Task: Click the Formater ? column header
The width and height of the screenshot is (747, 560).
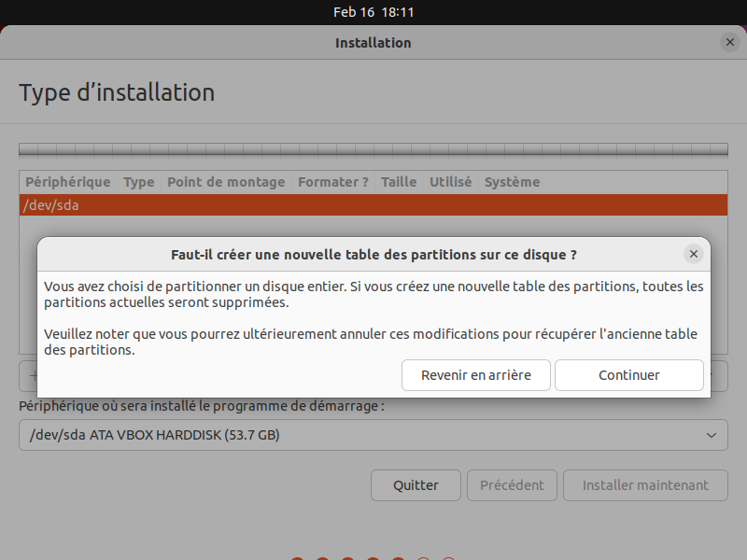Action: pos(332,182)
